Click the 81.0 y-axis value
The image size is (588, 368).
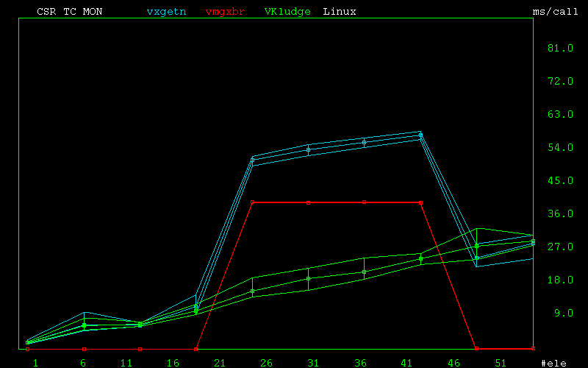(x=560, y=48)
